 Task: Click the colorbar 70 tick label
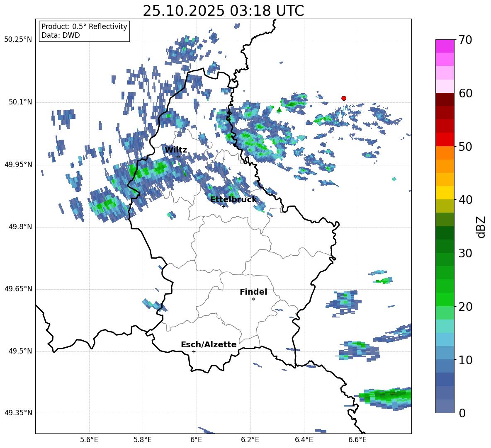pyautogui.click(x=465, y=40)
